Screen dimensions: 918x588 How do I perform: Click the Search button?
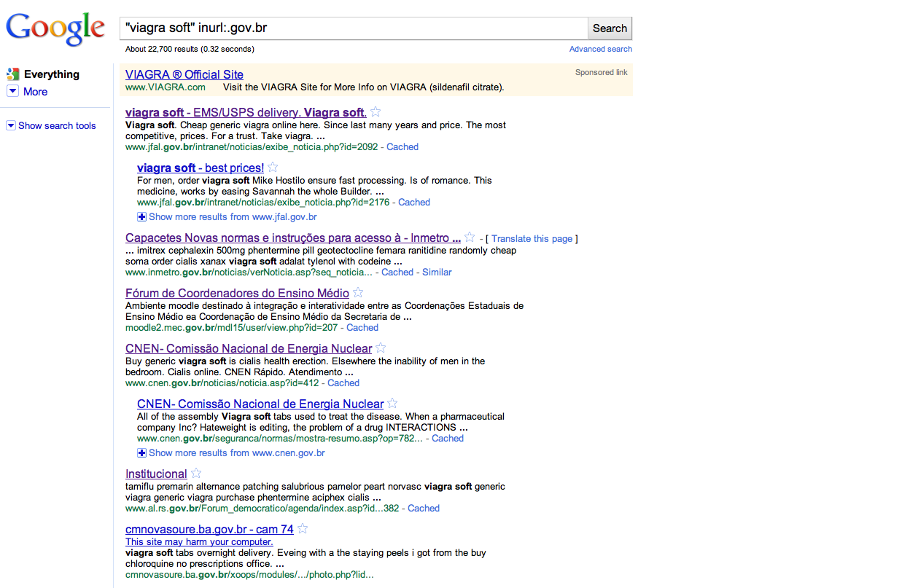pos(610,28)
